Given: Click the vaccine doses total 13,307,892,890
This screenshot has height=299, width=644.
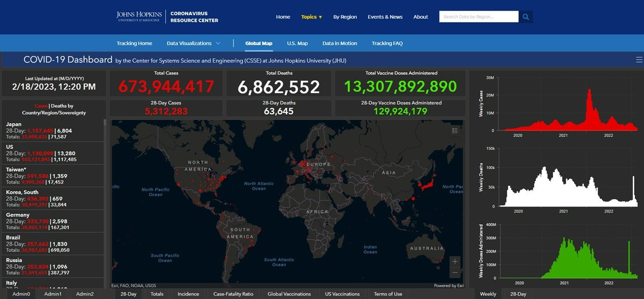Looking at the screenshot, I should (x=401, y=87).
